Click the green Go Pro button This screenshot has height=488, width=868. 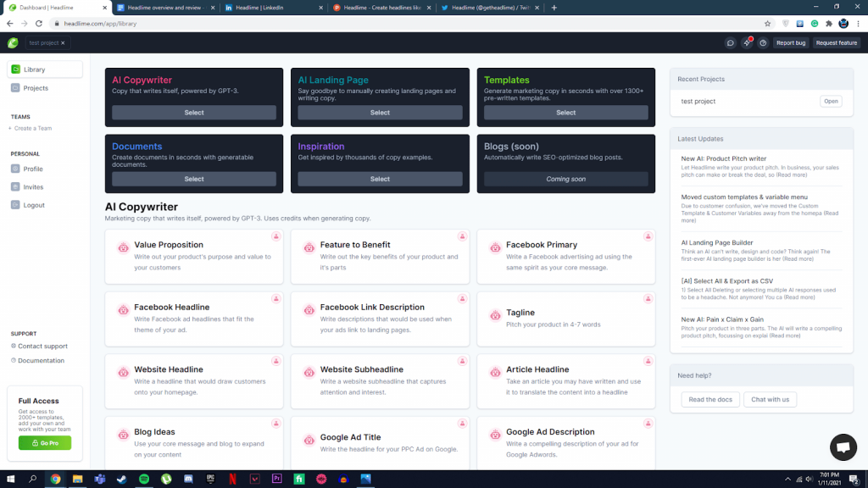click(45, 442)
